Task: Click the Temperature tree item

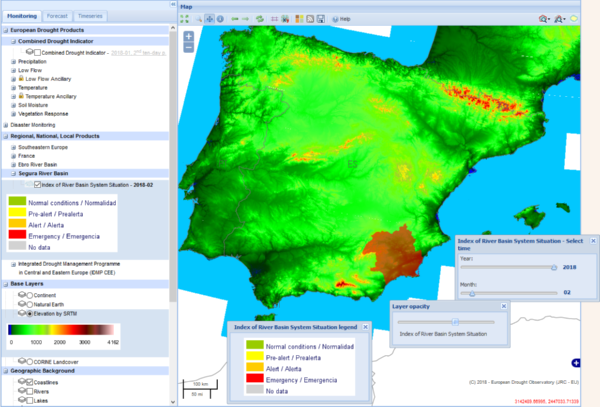Action: (x=33, y=88)
